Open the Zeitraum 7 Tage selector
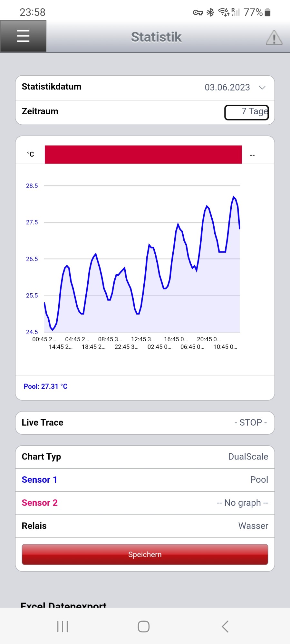The image size is (290, 644). (x=247, y=112)
